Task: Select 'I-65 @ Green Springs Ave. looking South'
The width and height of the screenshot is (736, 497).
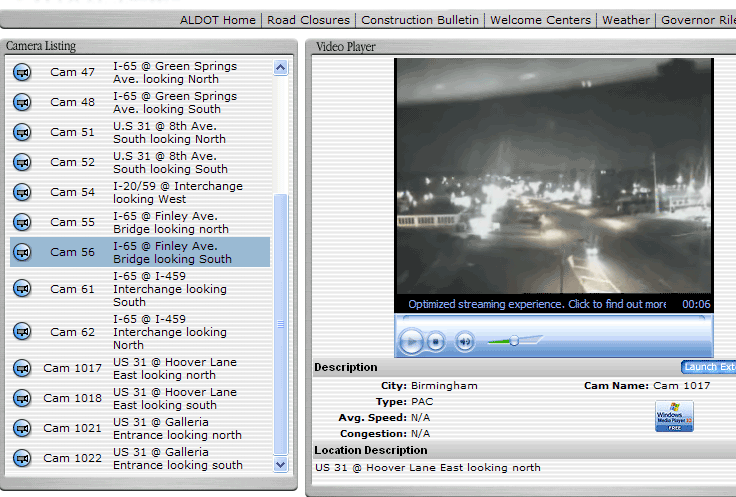Action: tap(175, 102)
